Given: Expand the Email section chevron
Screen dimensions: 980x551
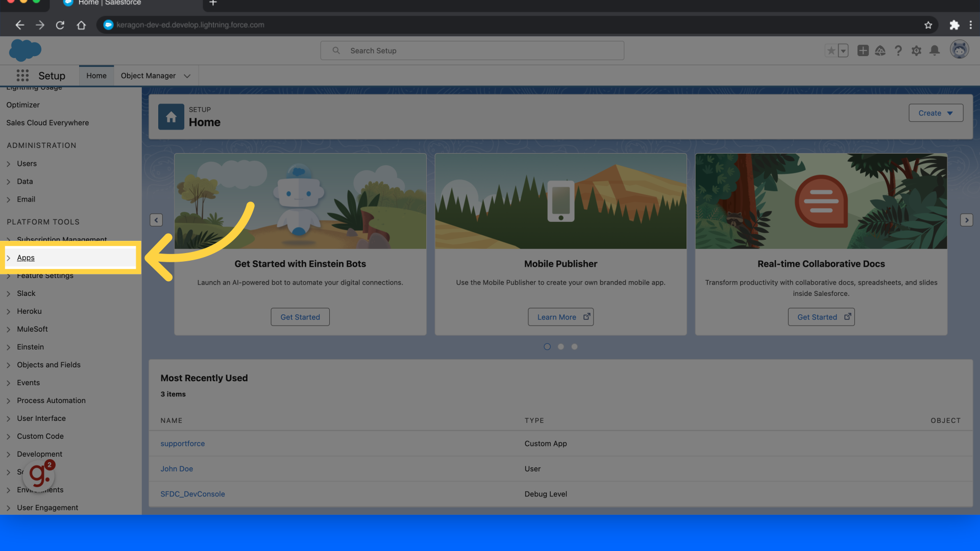Looking at the screenshot, I should [9, 199].
